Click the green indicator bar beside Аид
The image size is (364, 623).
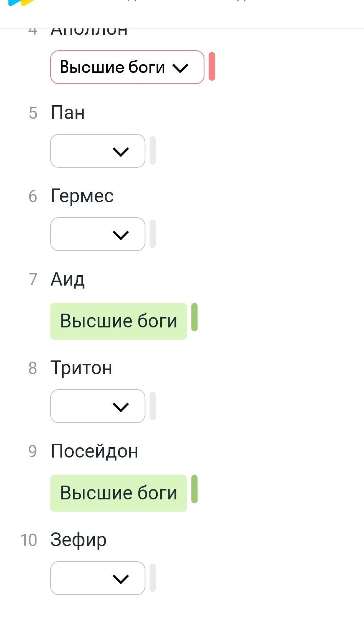[x=194, y=317]
